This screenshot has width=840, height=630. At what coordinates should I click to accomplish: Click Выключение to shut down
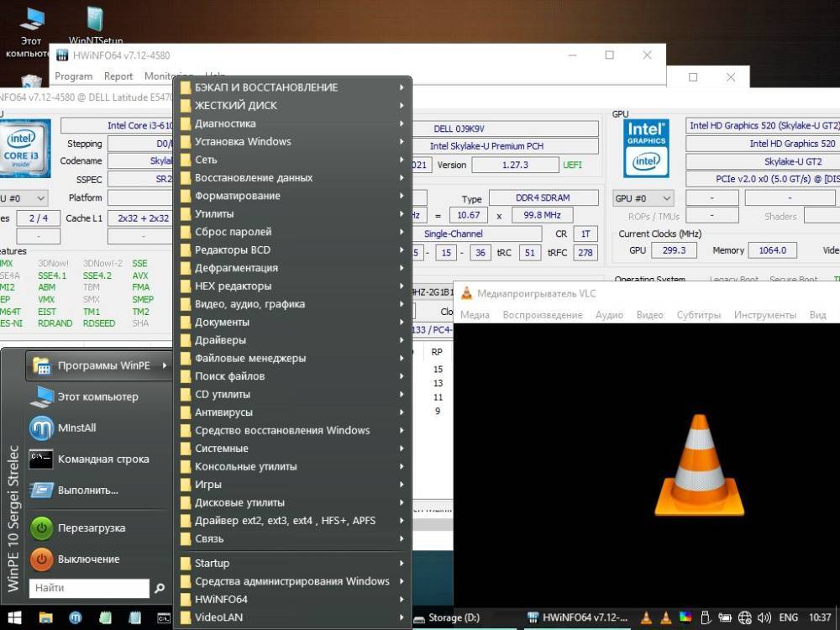[89, 559]
